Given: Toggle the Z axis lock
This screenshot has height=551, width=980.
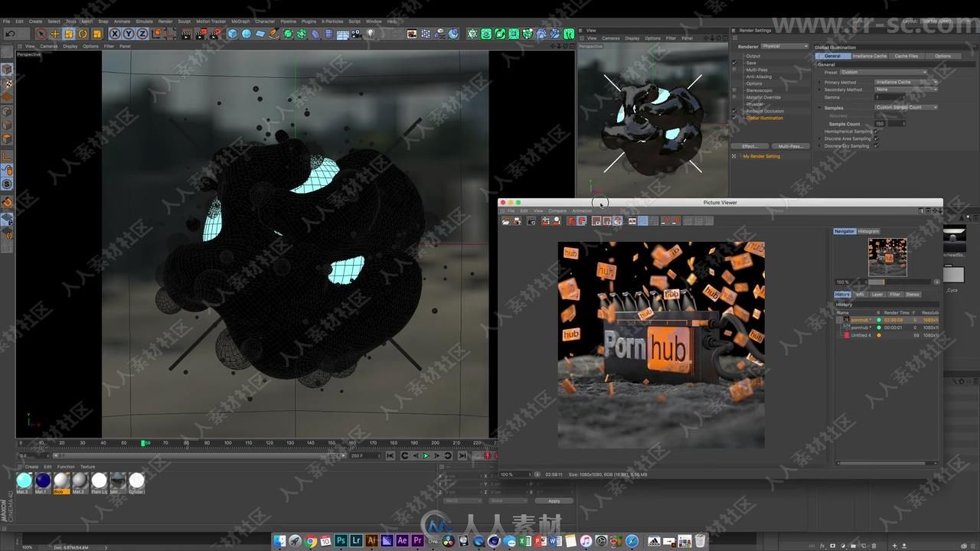Looking at the screenshot, I should point(142,34).
